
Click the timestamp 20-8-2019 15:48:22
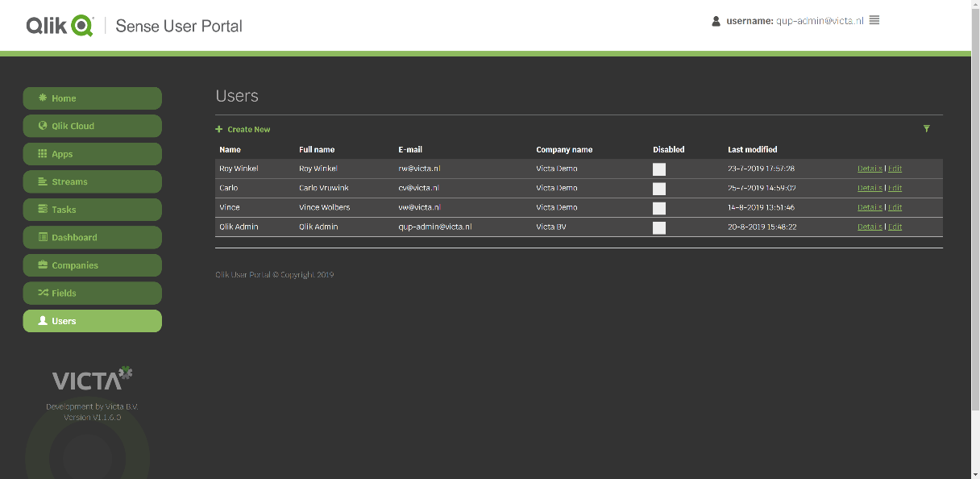coord(762,227)
